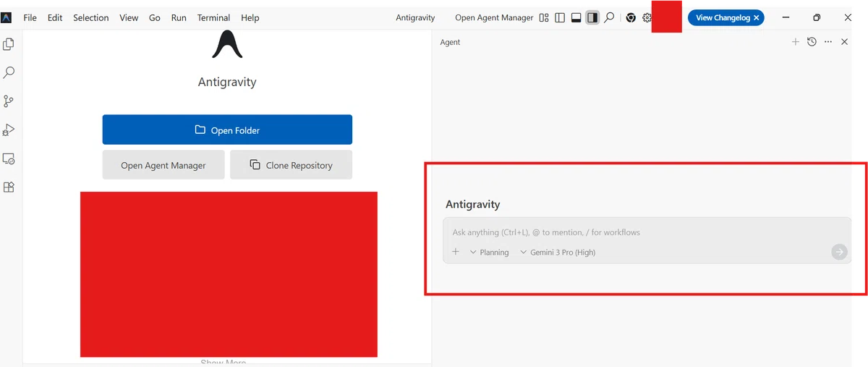868x367 pixels.
Task: Open the settings gear icon
Action: point(647,17)
